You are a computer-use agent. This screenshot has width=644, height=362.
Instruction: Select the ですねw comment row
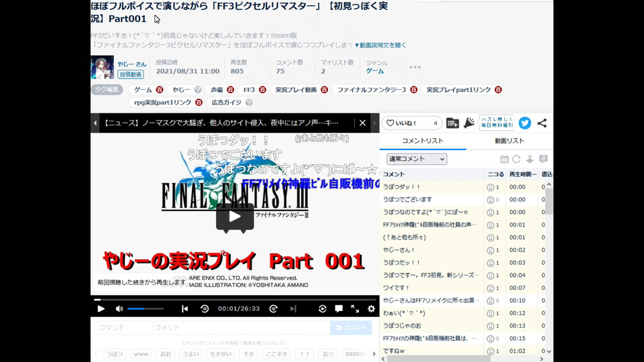point(463,351)
